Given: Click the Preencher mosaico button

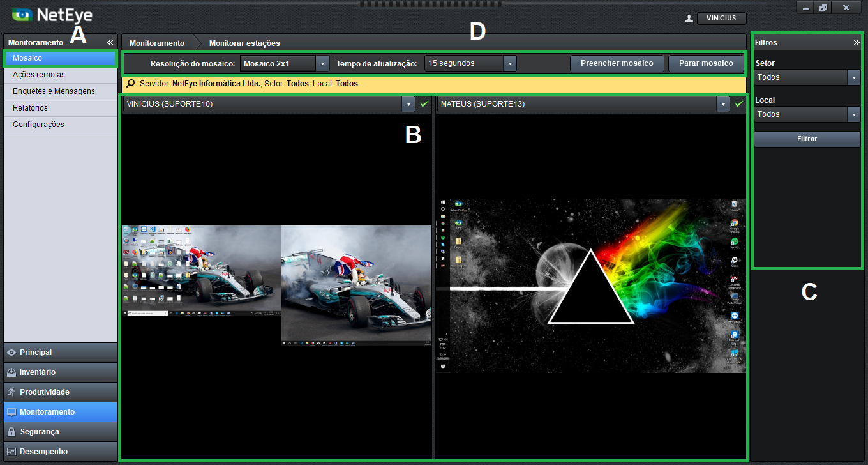Looking at the screenshot, I should click(x=617, y=63).
